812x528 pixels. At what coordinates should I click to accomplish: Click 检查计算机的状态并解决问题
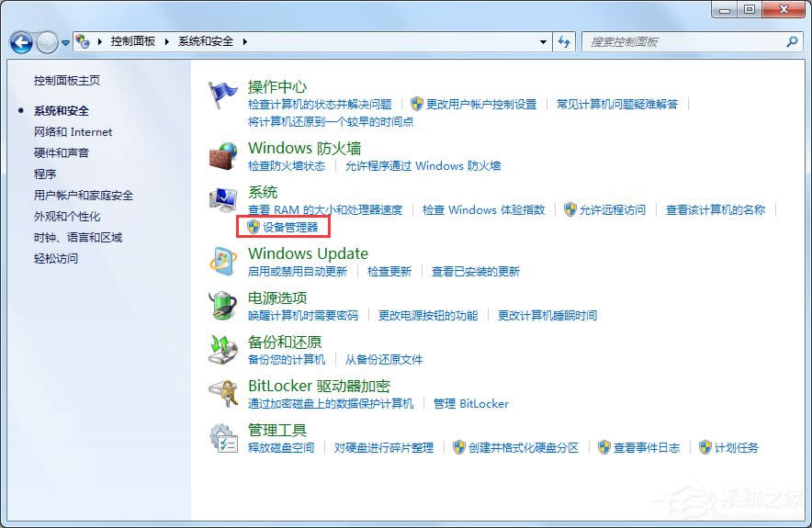(x=320, y=104)
